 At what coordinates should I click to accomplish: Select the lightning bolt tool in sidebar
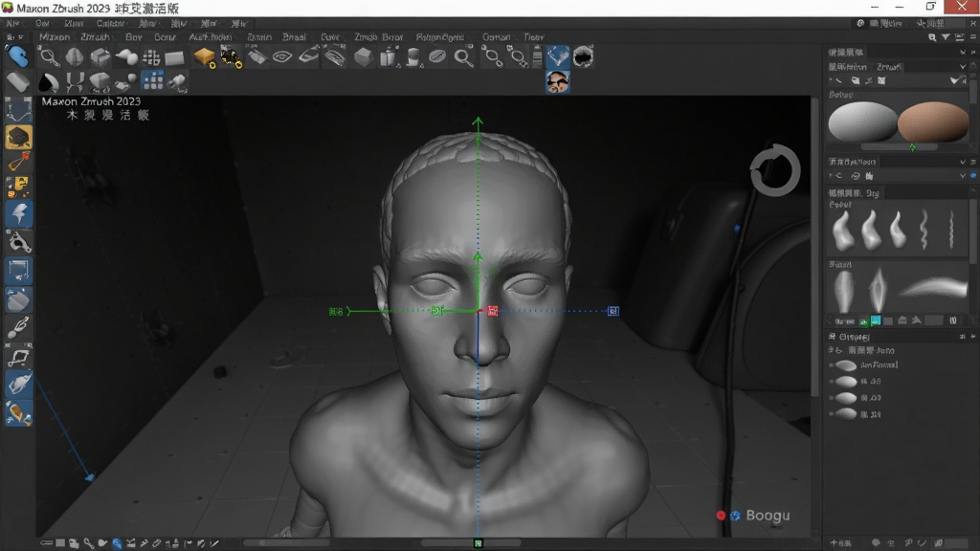(19, 214)
